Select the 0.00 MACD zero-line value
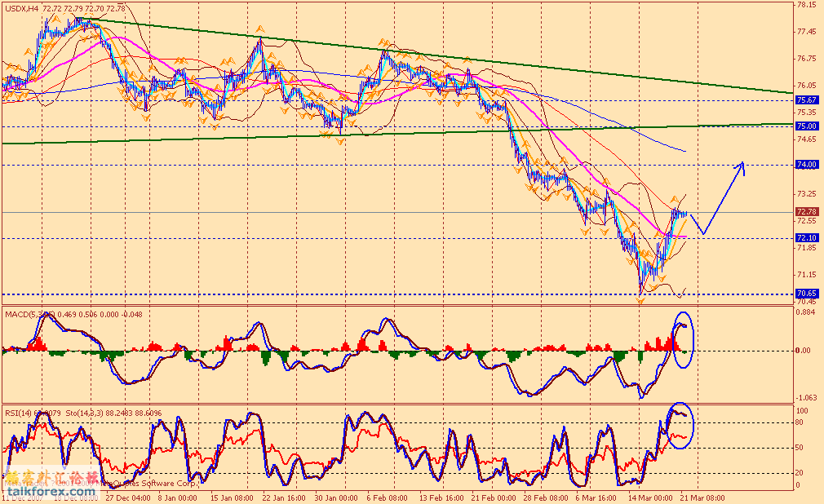Screen dimensions: 824x504 (804, 351)
